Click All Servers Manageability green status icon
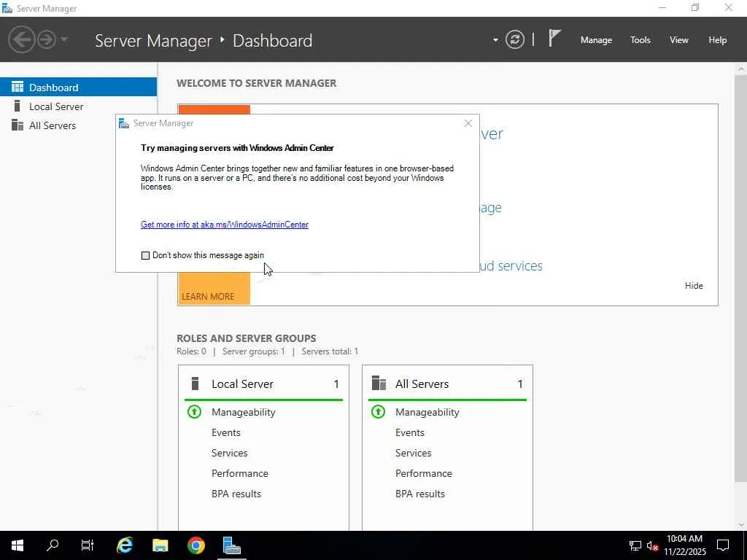The height and width of the screenshot is (560, 747). coord(379,411)
